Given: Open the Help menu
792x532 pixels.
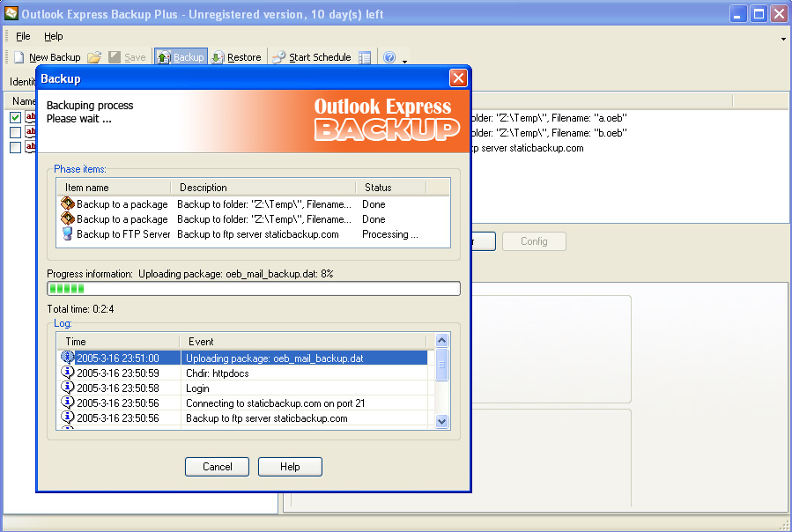Looking at the screenshot, I should point(53,36).
